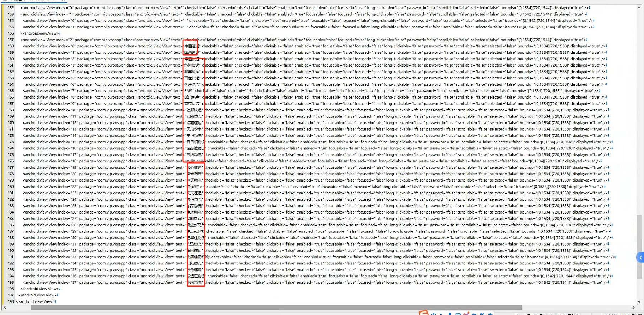Select the text value "跨越速运"

[x=194, y=123]
